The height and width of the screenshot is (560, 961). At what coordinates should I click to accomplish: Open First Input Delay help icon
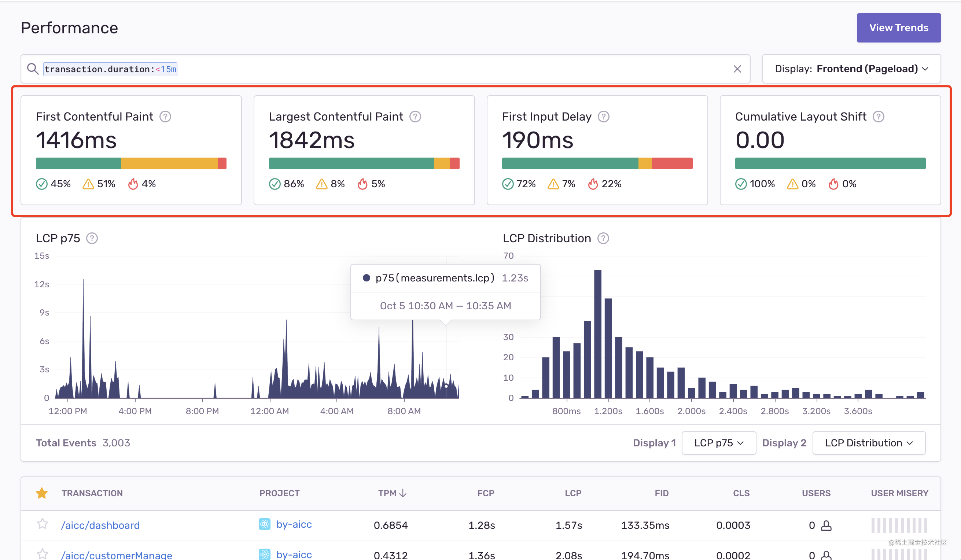click(x=603, y=116)
